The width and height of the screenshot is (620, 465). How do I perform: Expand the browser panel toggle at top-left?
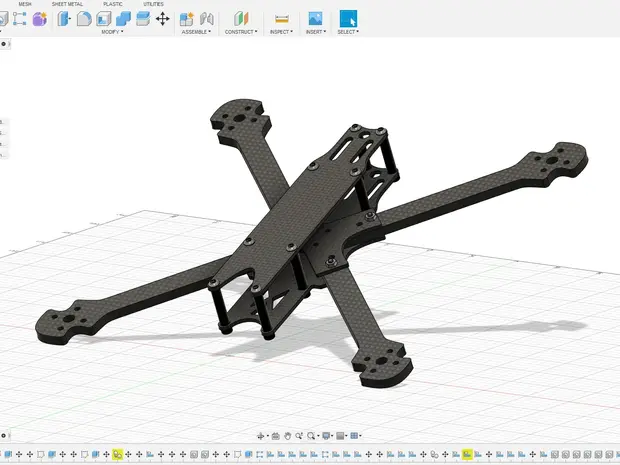[x=4, y=44]
